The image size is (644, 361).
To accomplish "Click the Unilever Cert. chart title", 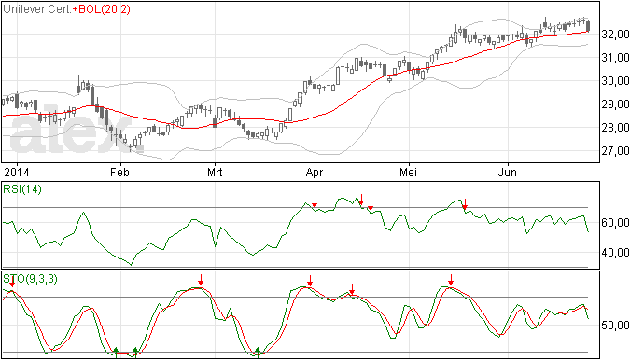I will click(37, 9).
